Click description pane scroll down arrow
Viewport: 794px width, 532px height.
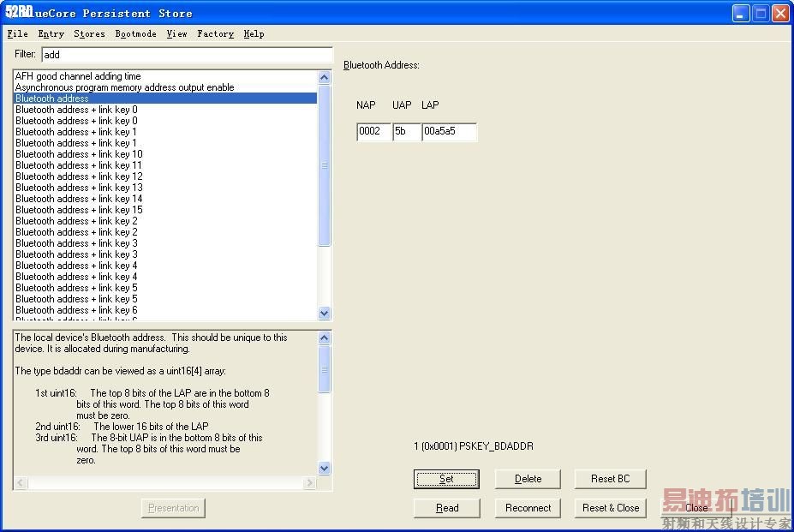point(325,468)
